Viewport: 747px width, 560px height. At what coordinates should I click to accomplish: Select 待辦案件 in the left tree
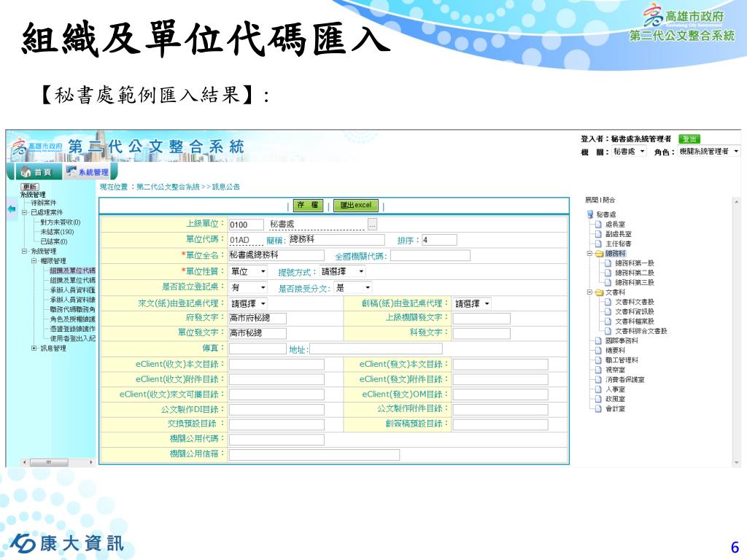(43, 203)
